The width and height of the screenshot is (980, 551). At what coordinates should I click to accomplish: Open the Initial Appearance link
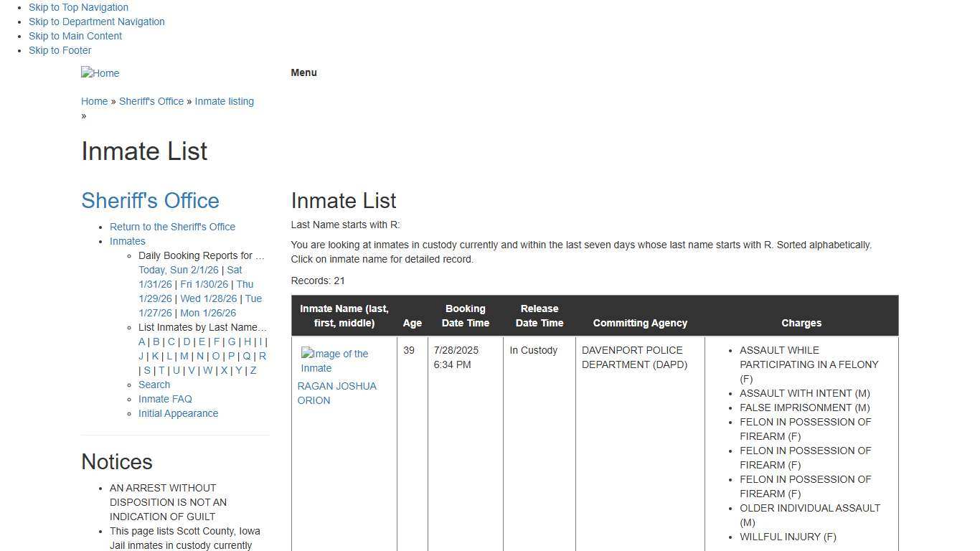[x=178, y=413]
